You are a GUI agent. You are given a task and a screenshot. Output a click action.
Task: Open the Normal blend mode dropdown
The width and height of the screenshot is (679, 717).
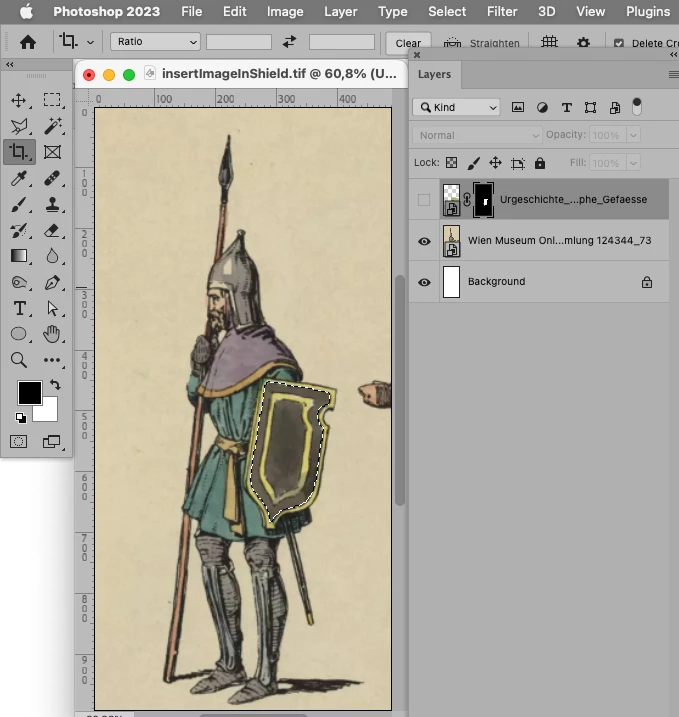point(477,135)
